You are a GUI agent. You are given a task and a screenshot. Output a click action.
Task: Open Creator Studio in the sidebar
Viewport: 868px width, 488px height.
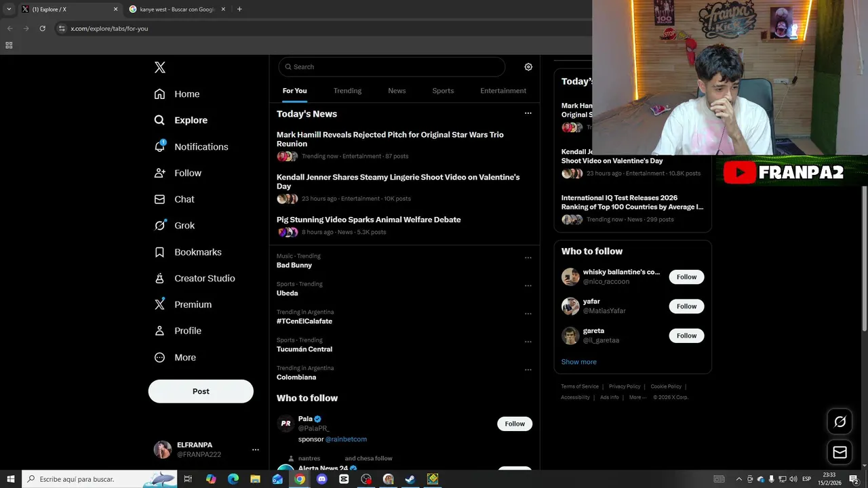195,279
